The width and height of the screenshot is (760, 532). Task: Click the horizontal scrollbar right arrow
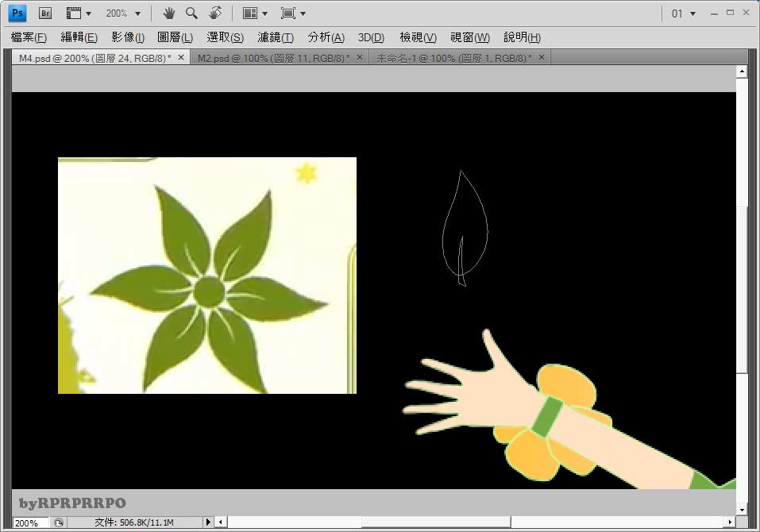pos(730,522)
